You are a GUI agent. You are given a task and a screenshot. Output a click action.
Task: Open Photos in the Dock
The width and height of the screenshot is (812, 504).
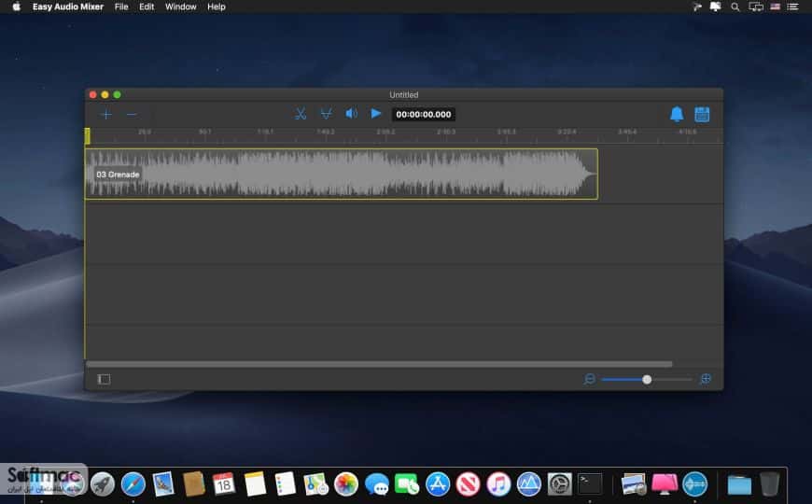346,484
